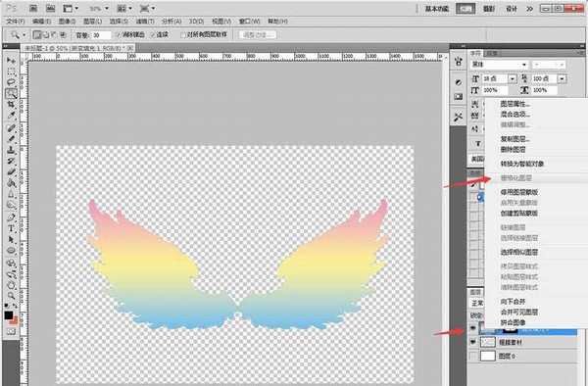588x386 pixels.
Task: Hide the layer named 图层 0 via eye box
Action: 473,356
